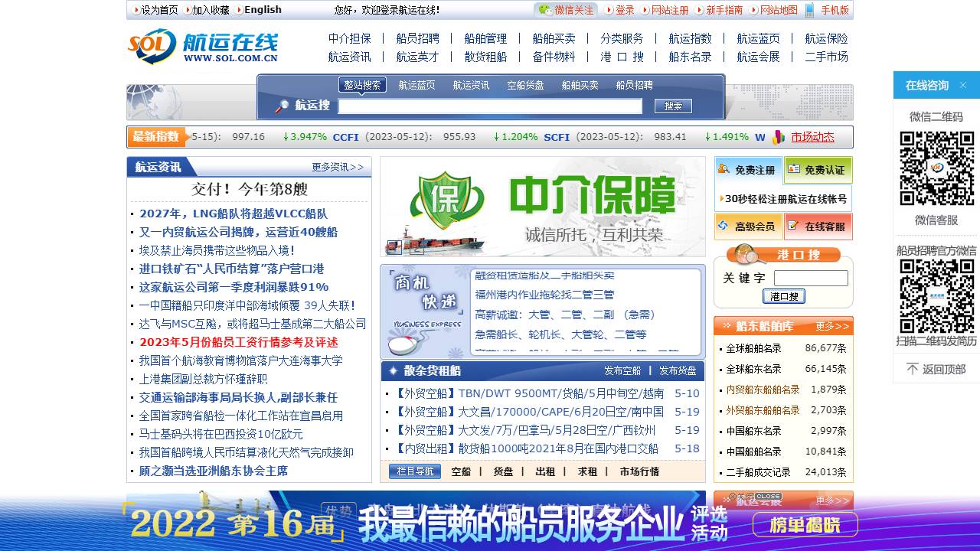
Task: Click the 微信二维码 QR code image
Action: [x=936, y=168]
